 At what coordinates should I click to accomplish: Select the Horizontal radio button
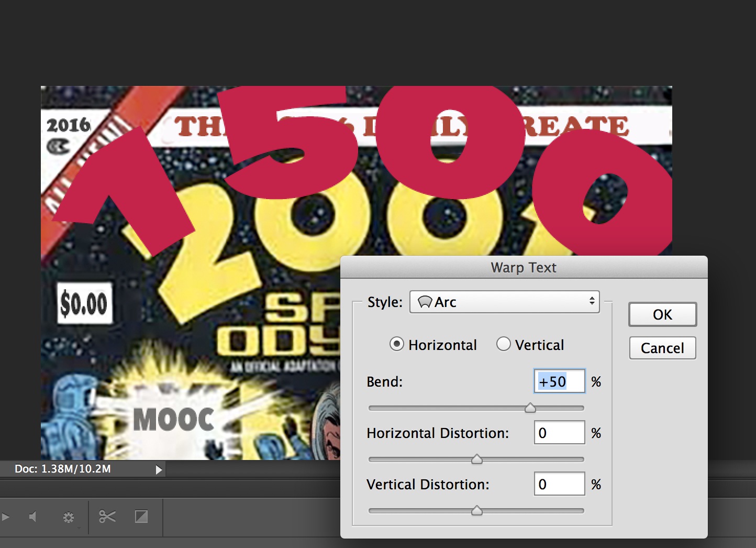click(397, 344)
